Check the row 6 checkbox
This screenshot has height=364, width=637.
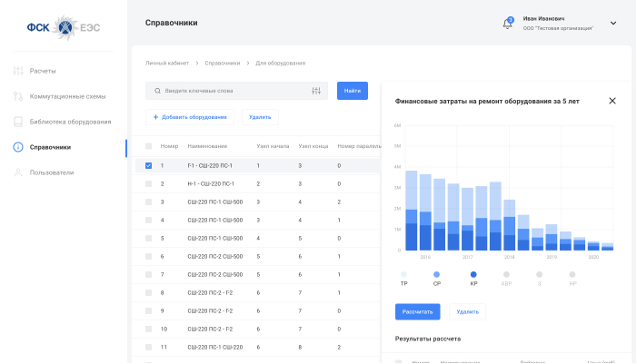(x=149, y=257)
